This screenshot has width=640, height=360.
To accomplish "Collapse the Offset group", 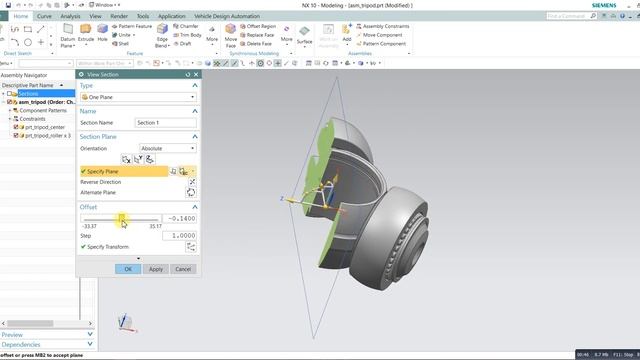I will (x=195, y=207).
